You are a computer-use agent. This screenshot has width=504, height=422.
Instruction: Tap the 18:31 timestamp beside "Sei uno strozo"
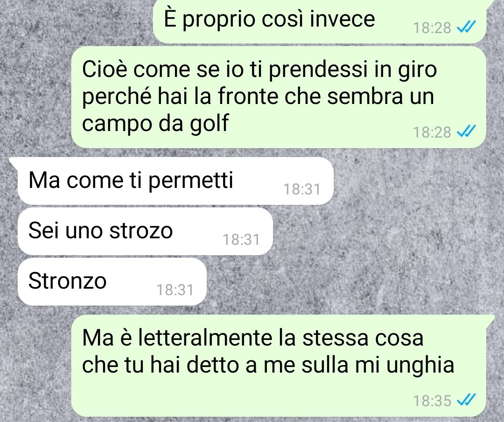pos(241,240)
